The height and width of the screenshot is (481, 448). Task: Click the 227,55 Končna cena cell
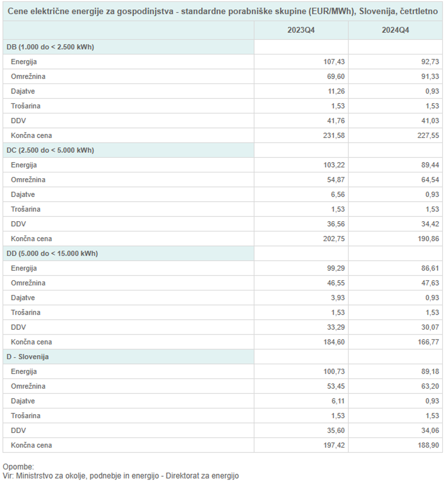click(428, 135)
